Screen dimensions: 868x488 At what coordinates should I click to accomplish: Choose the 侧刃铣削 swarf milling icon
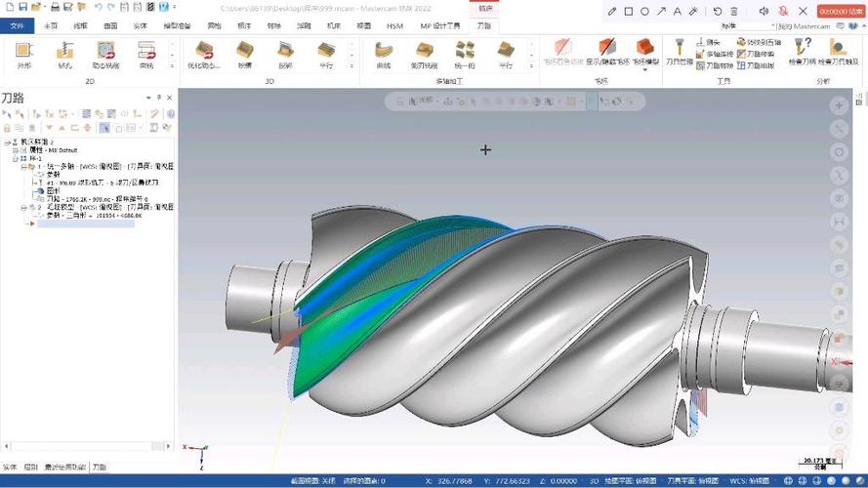coord(424,55)
